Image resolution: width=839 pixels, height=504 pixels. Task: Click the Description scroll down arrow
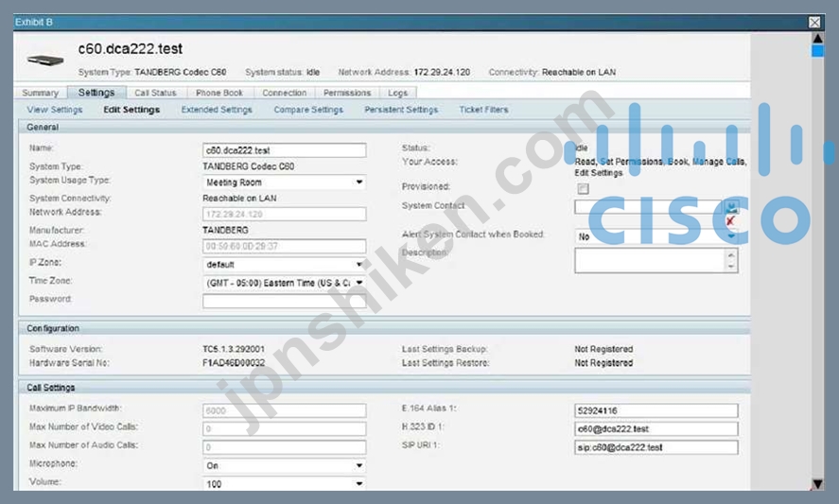pos(731,267)
